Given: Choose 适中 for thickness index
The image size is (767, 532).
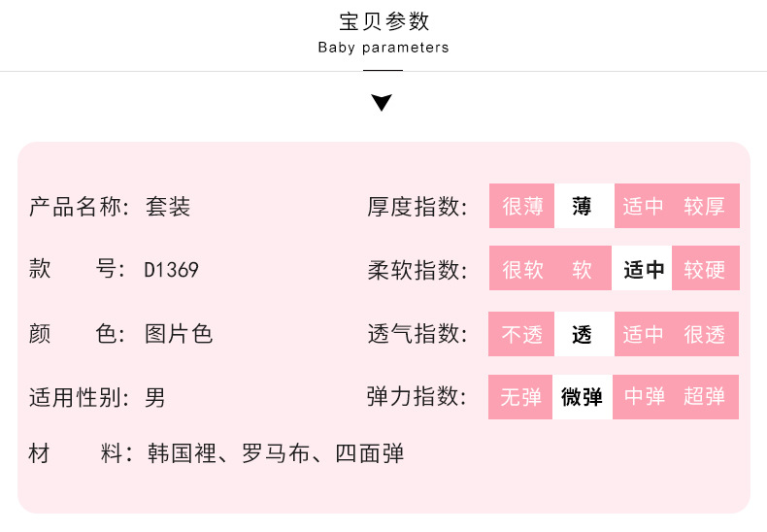Looking at the screenshot, I should tap(643, 206).
